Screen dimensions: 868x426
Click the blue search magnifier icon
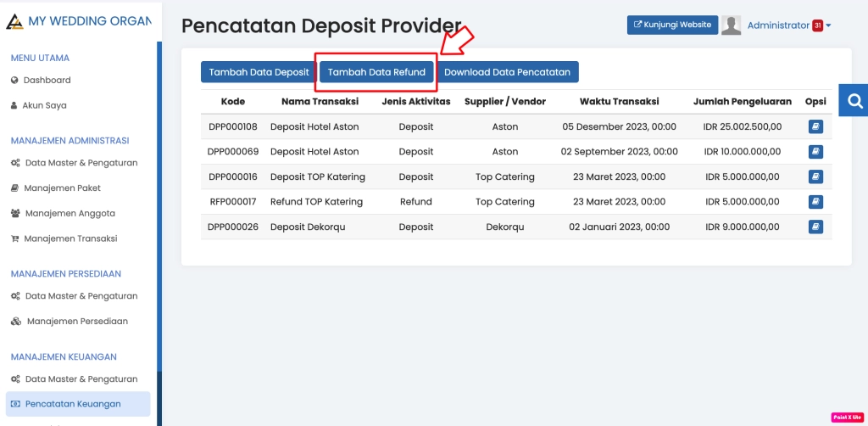pos(854,100)
